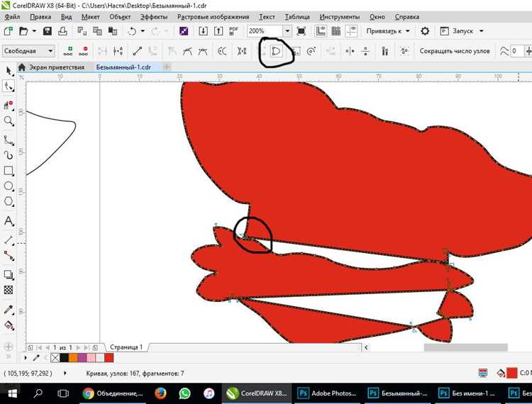Screen dimensions: 532x404
Task: Open the Эффекты menu
Action: [x=154, y=16]
